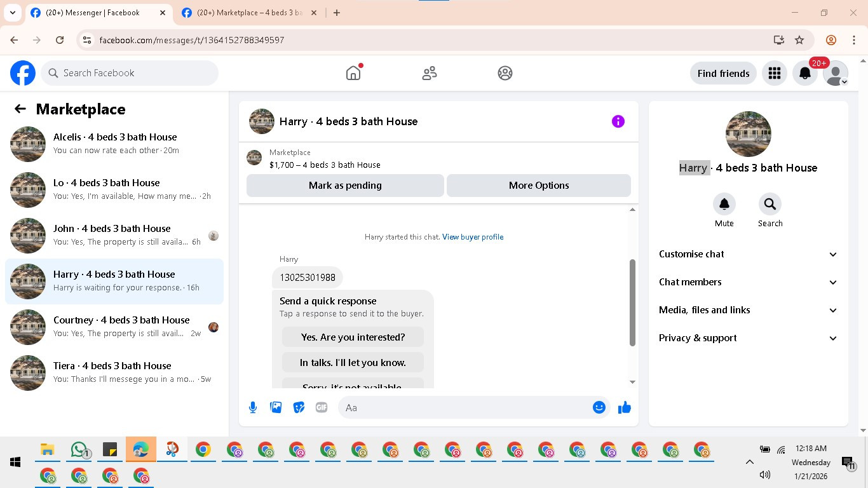Viewport: 868px width, 488px height.
Task: Show hidden system tray icons
Action: point(750,462)
